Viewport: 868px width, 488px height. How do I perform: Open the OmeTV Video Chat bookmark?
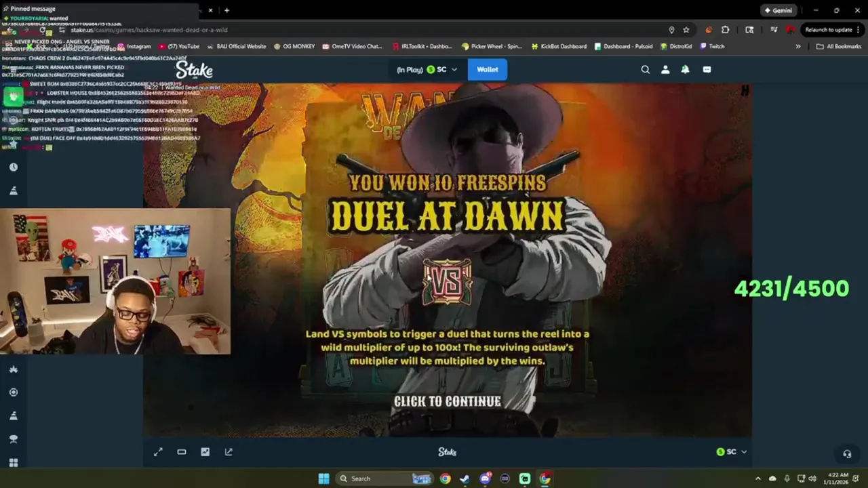pos(352,46)
